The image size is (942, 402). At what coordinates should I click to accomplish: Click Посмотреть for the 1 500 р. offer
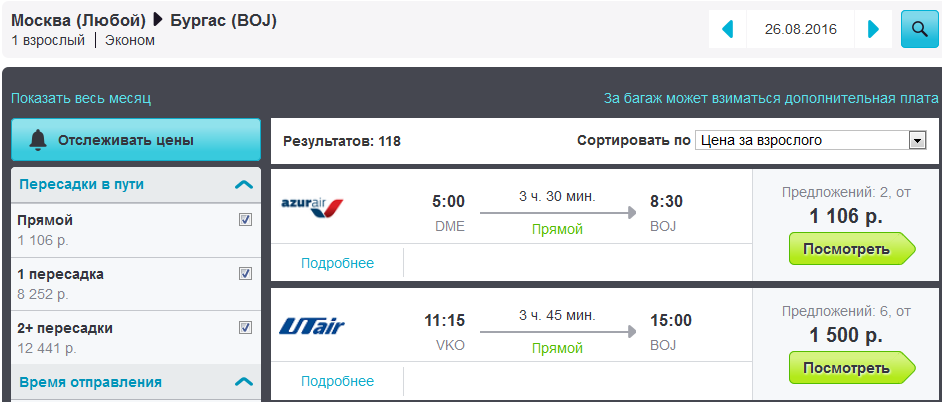[x=852, y=368]
